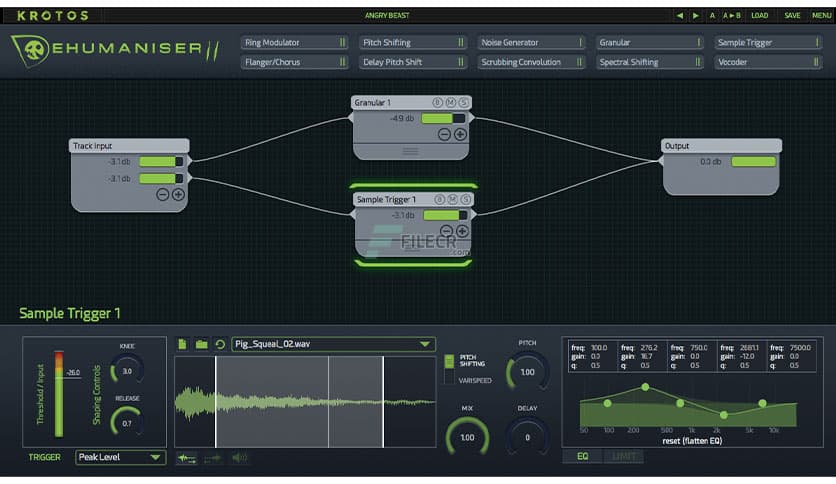Open the Peak Level trigger dropdown
Screen dimensions: 836x484
(120, 457)
